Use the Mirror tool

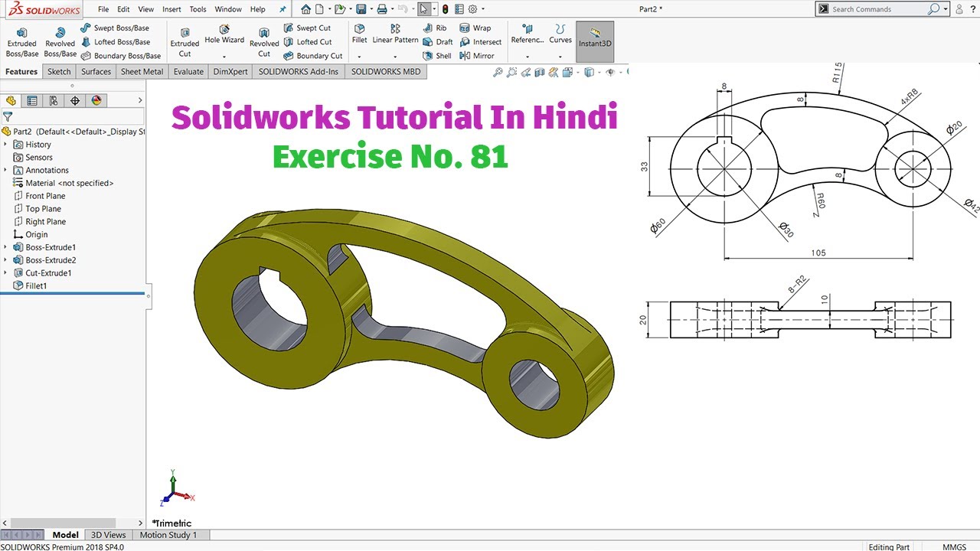(x=477, y=56)
